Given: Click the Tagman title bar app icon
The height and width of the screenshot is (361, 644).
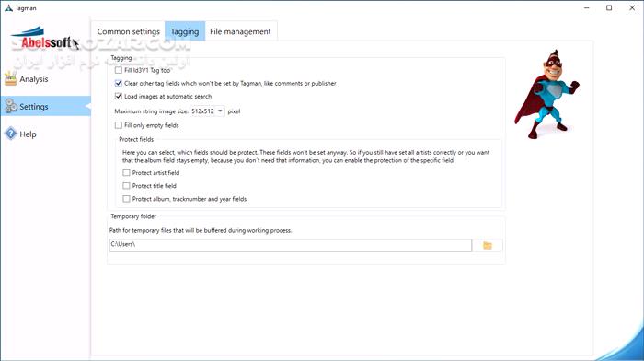Looking at the screenshot, I should [x=8, y=7].
